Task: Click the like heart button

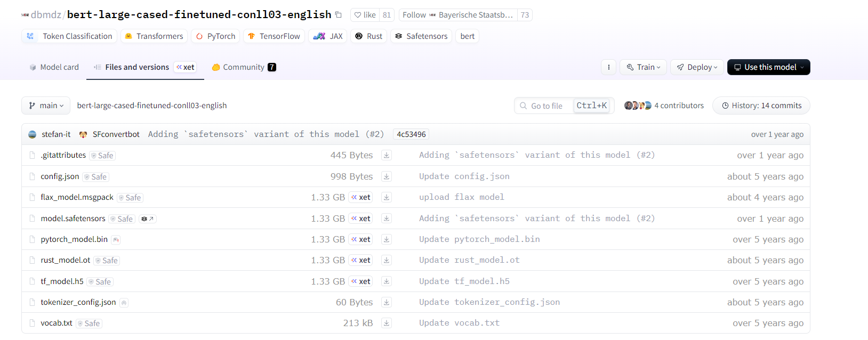Action: (x=365, y=15)
